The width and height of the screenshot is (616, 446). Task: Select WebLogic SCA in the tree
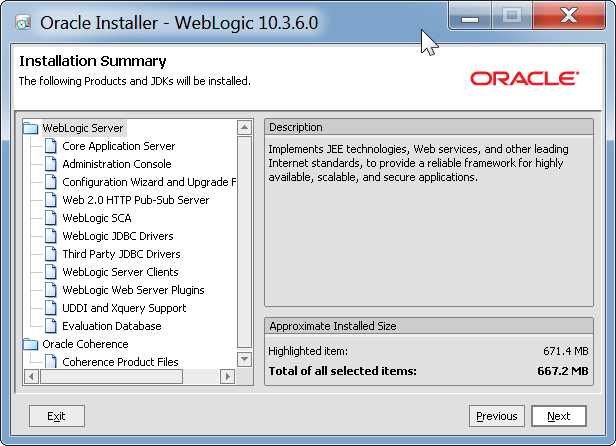click(97, 218)
